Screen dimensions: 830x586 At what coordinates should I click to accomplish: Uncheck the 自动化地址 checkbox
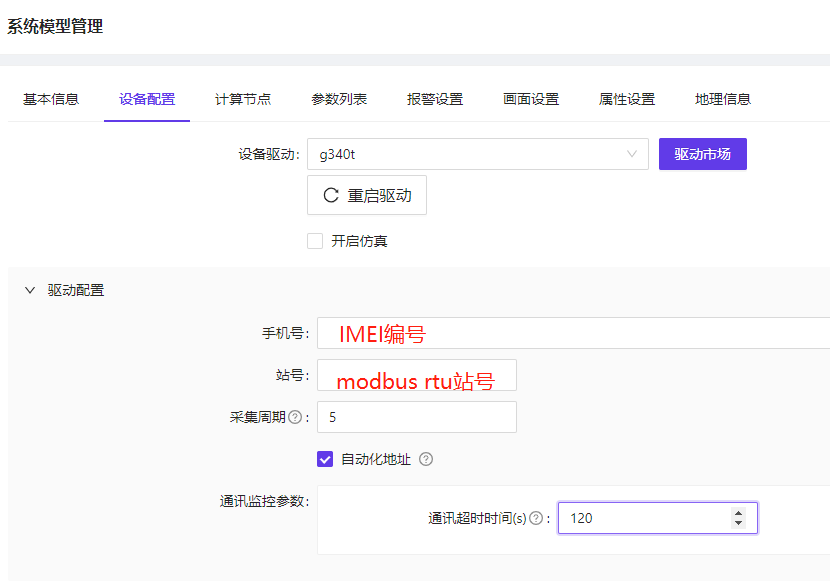coord(325,459)
